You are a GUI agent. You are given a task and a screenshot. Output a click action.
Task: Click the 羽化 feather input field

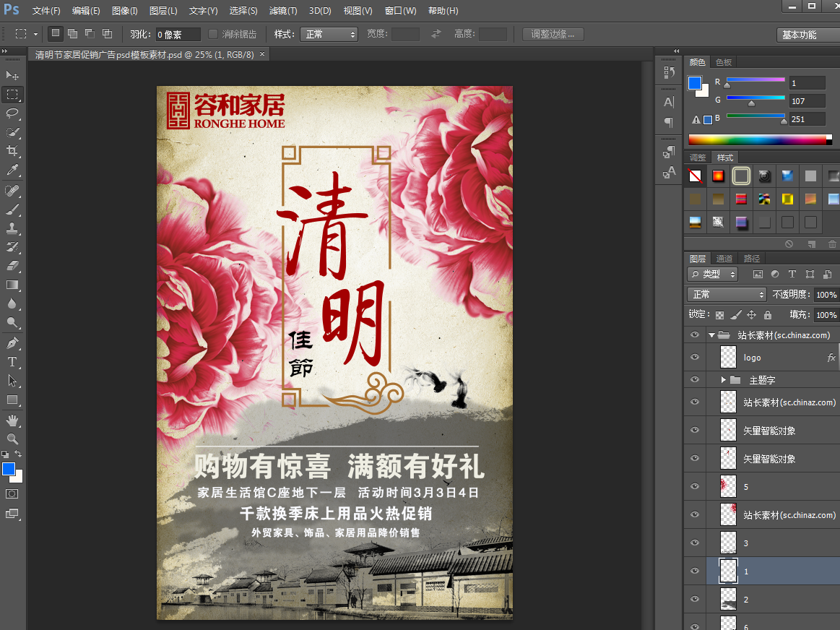coord(178,34)
